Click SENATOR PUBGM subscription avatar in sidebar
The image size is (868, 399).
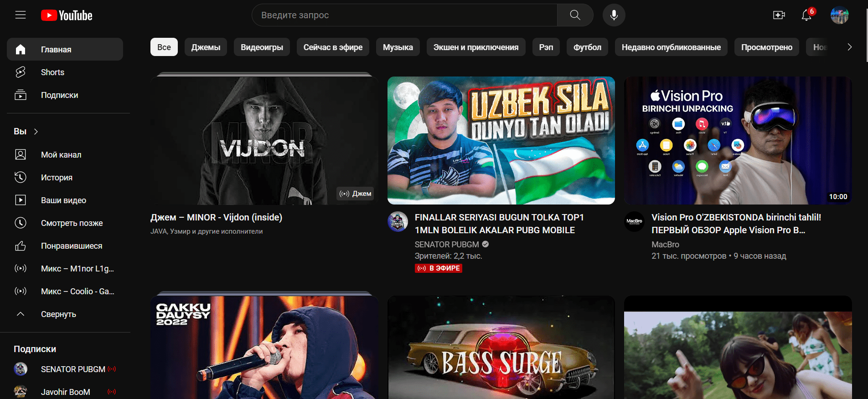[x=21, y=369]
